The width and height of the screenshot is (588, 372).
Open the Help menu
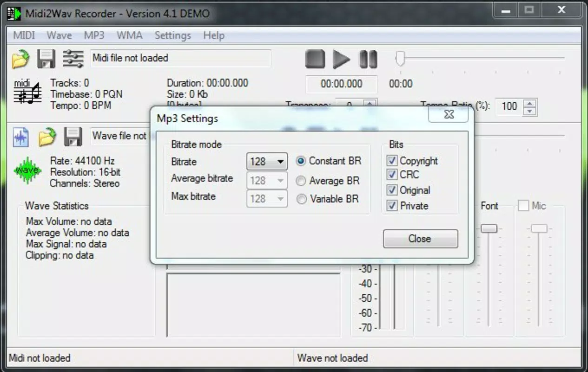[x=214, y=35]
